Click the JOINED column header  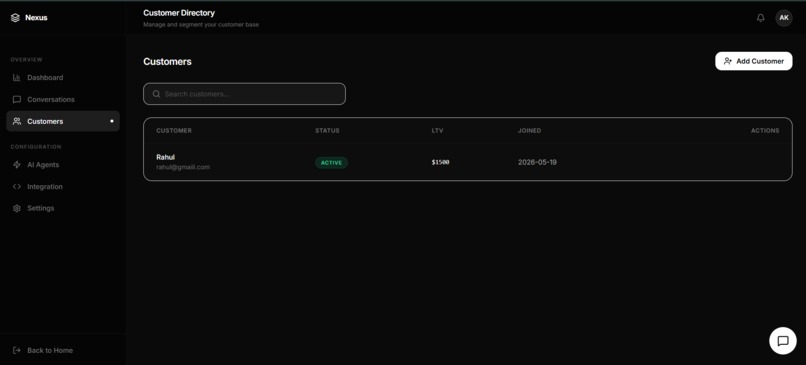coord(529,131)
